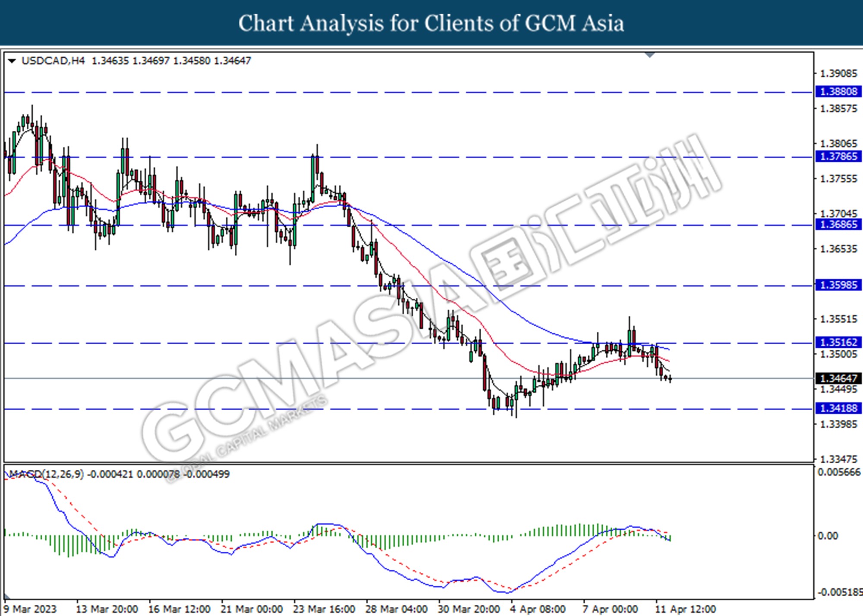The image size is (863, 616).
Task: Select the 1.35162 horizontal level label
Action: [x=838, y=342]
